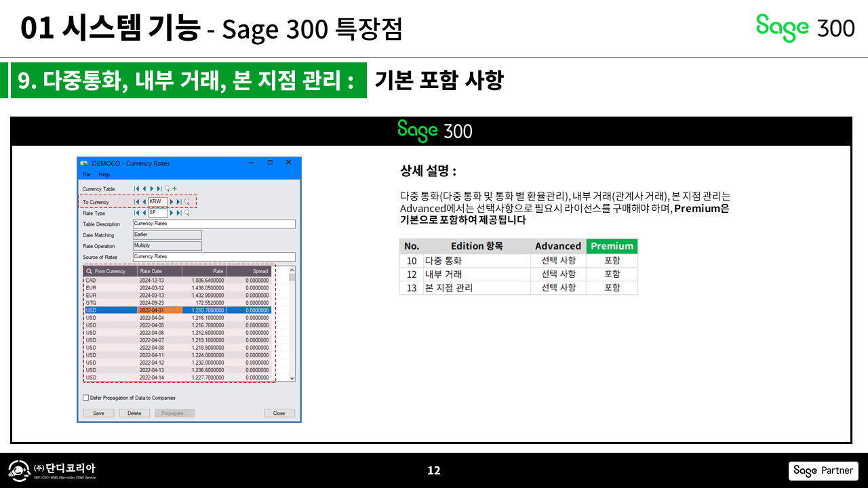Image resolution: width=868 pixels, height=488 pixels.
Task: Go to next Rate Type record
Action: pyautogui.click(x=172, y=213)
